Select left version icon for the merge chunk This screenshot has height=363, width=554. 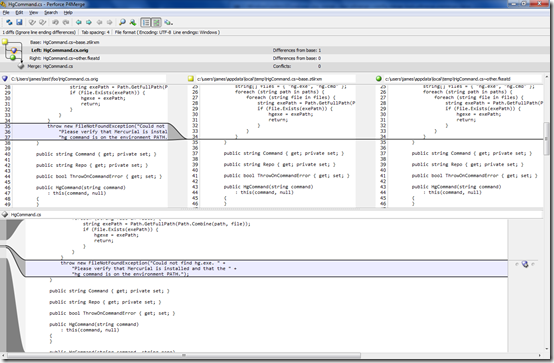[525, 264]
